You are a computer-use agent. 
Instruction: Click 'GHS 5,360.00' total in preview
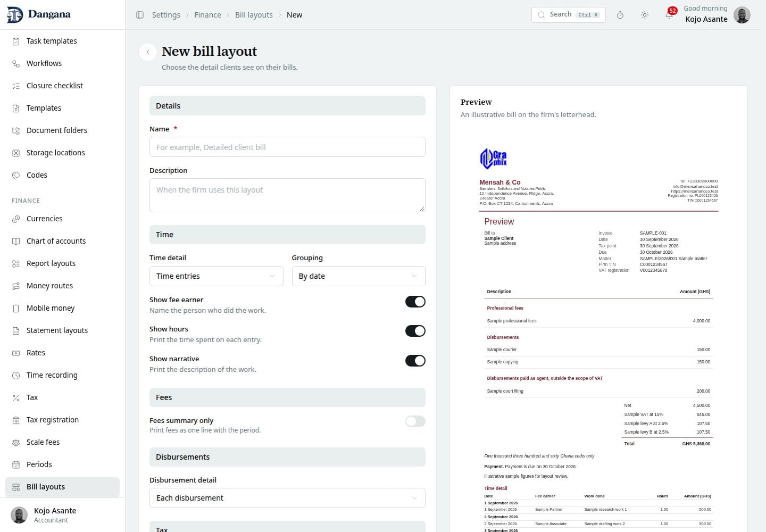[x=696, y=444]
